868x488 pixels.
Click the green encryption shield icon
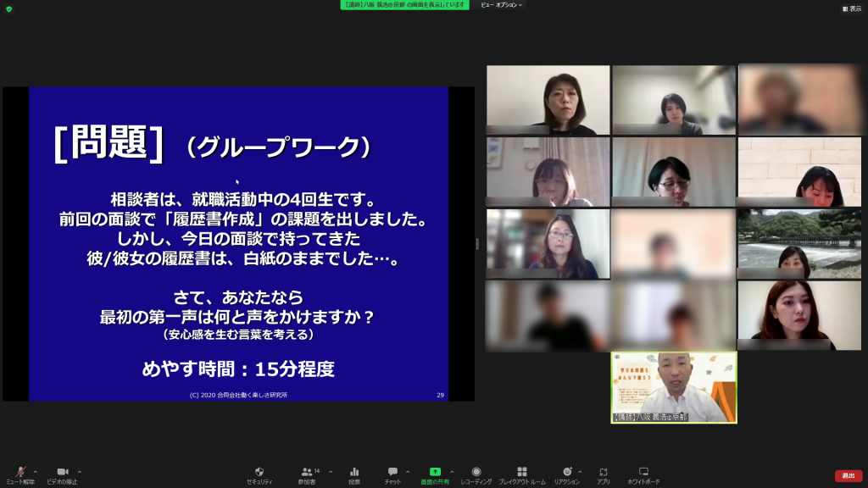click(x=8, y=8)
